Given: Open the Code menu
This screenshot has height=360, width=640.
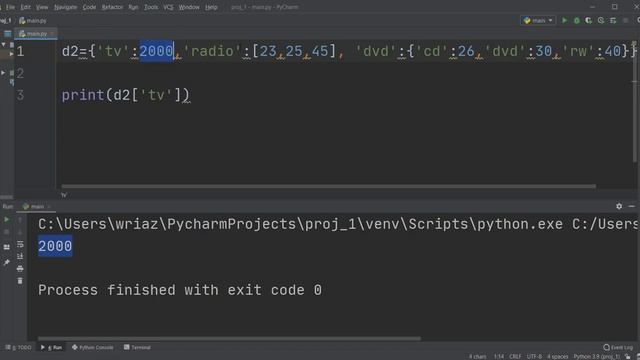Looking at the screenshot, I should point(89,7).
